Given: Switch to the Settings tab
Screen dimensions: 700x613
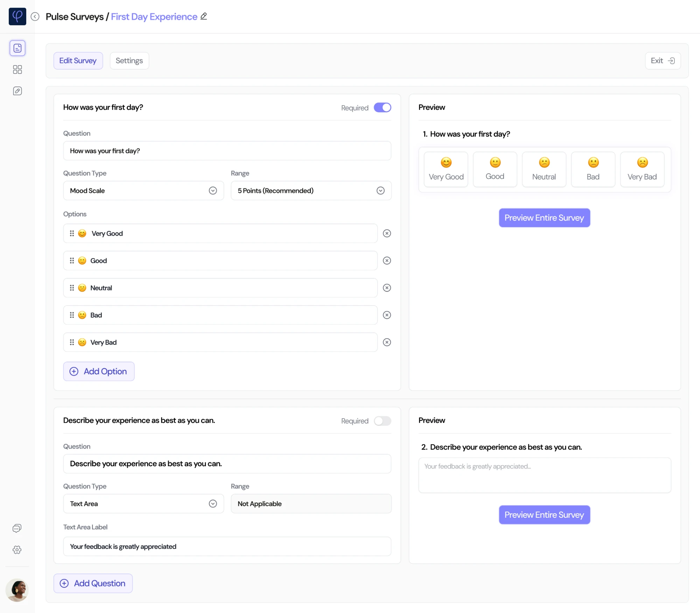Looking at the screenshot, I should click(x=129, y=61).
